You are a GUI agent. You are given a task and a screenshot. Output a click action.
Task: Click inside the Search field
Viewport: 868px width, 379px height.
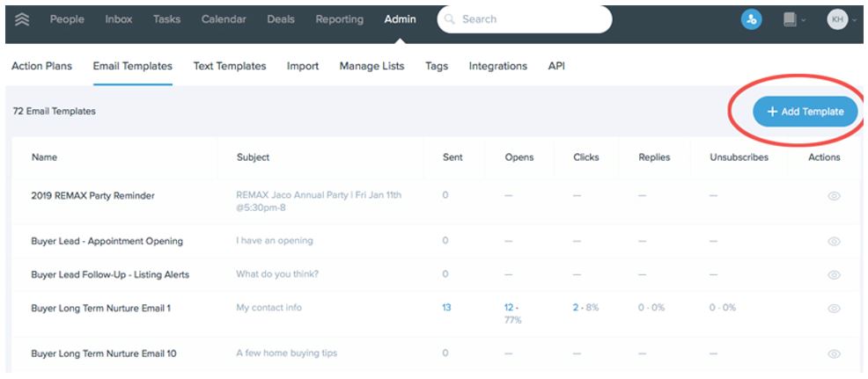[x=528, y=19]
